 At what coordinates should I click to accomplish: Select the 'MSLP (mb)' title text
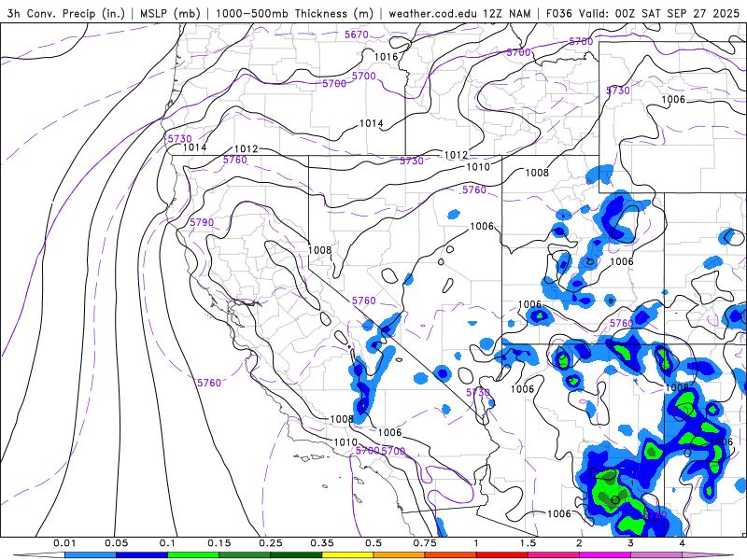pyautogui.click(x=170, y=14)
